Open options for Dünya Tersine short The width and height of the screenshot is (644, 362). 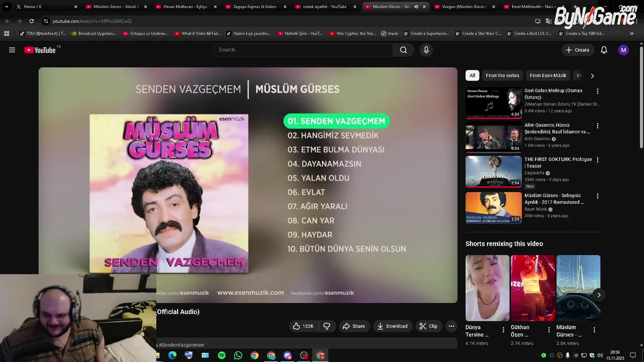click(503, 330)
